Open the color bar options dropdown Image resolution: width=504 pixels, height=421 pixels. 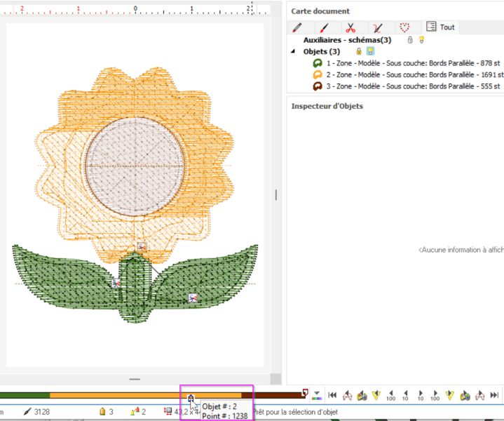point(317,396)
